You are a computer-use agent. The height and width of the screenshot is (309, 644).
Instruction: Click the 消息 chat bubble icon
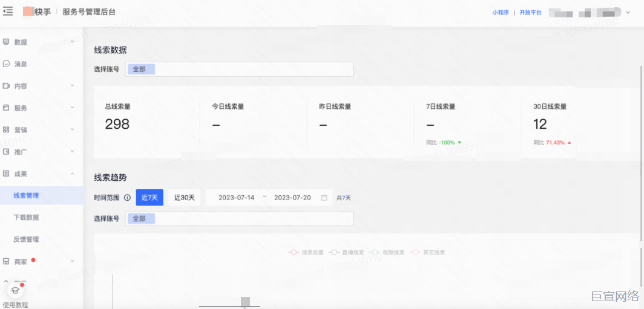click(6, 63)
